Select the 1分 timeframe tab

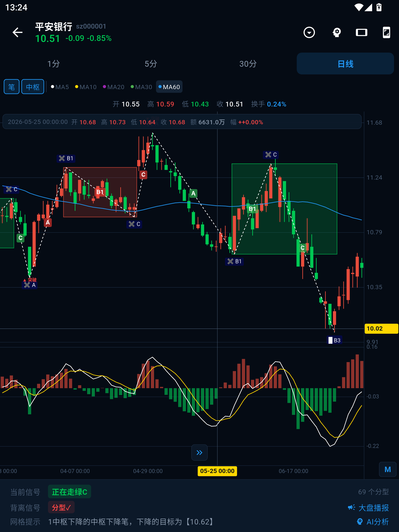(x=53, y=64)
